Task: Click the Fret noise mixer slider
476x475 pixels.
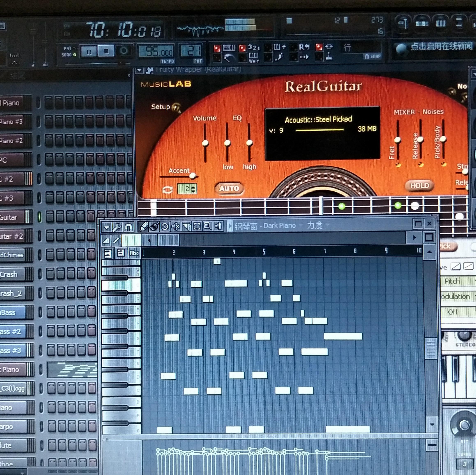Action: click(397, 140)
